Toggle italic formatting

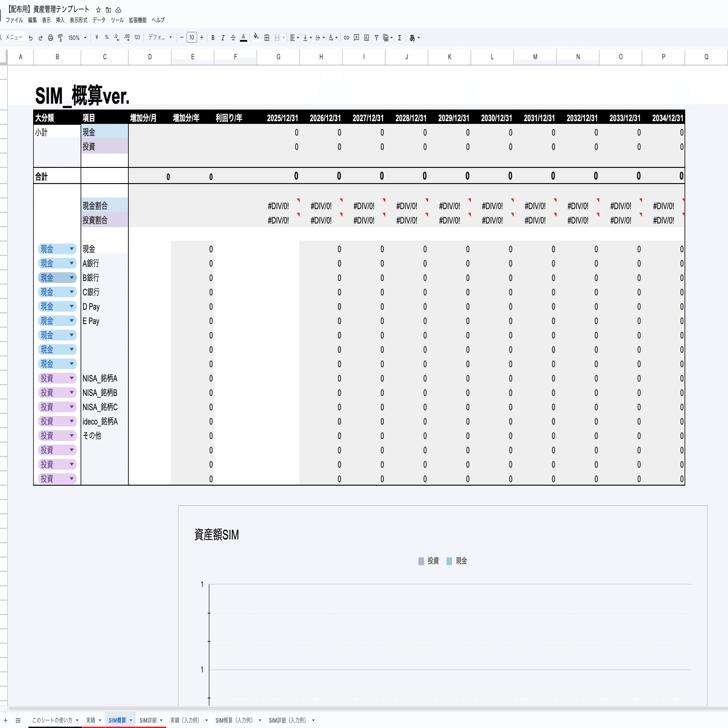pyautogui.click(x=222, y=37)
